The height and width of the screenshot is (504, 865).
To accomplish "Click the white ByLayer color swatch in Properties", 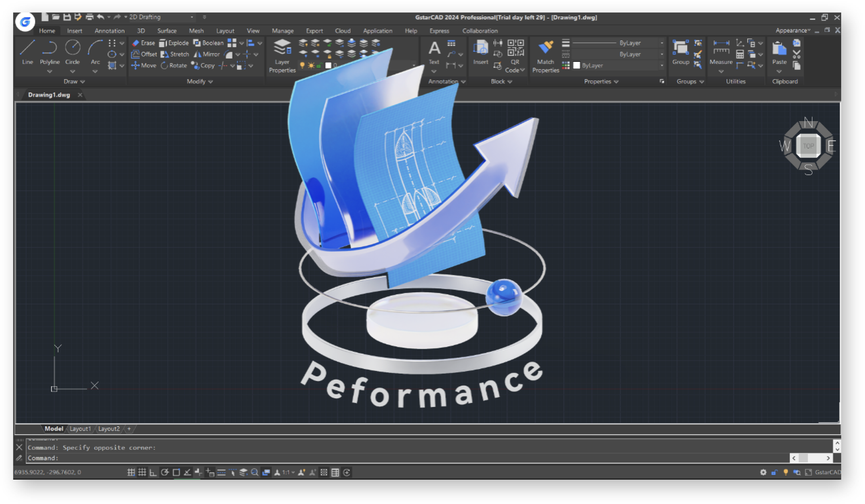I will click(x=577, y=65).
